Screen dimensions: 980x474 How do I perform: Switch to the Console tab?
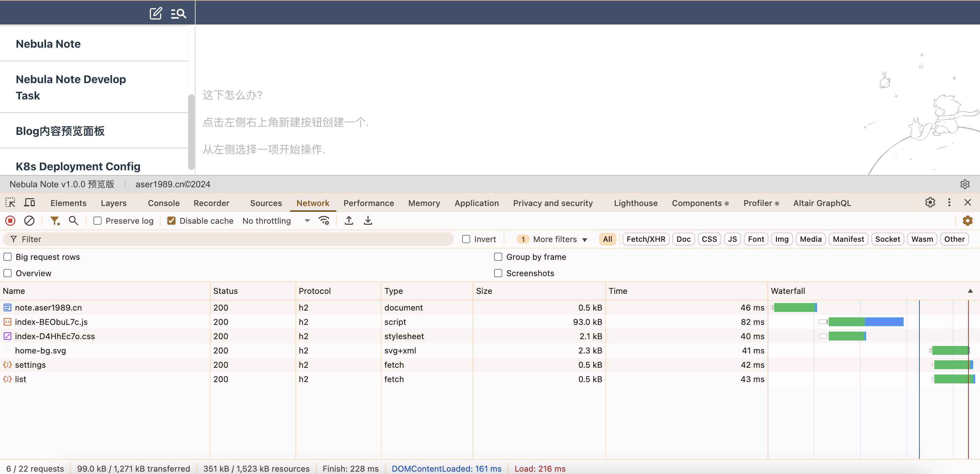click(x=164, y=203)
